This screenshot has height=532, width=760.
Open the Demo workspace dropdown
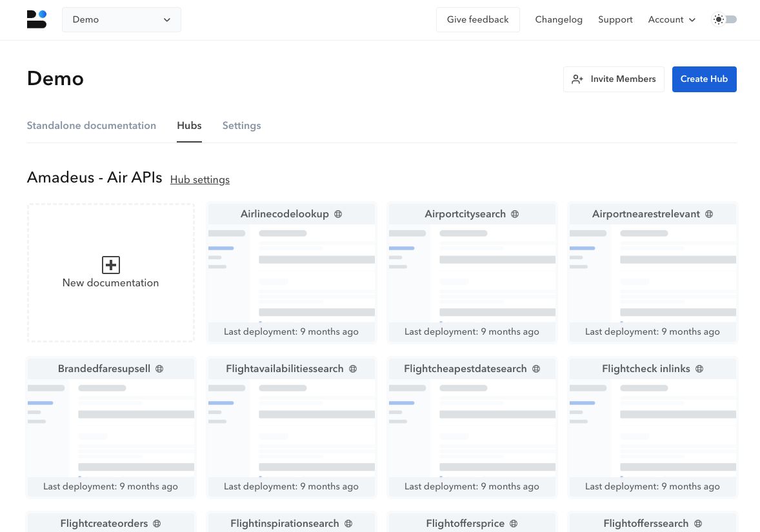point(121,19)
